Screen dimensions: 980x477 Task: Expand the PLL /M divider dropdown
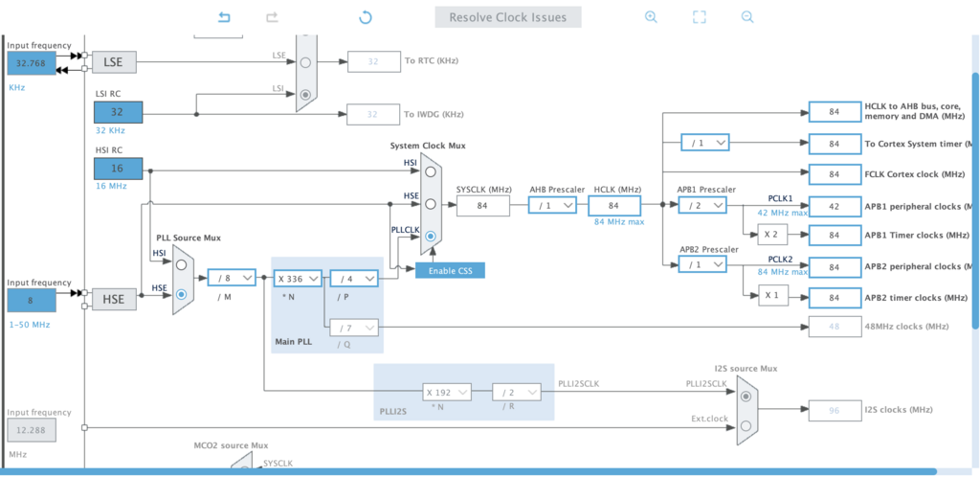tap(232, 278)
